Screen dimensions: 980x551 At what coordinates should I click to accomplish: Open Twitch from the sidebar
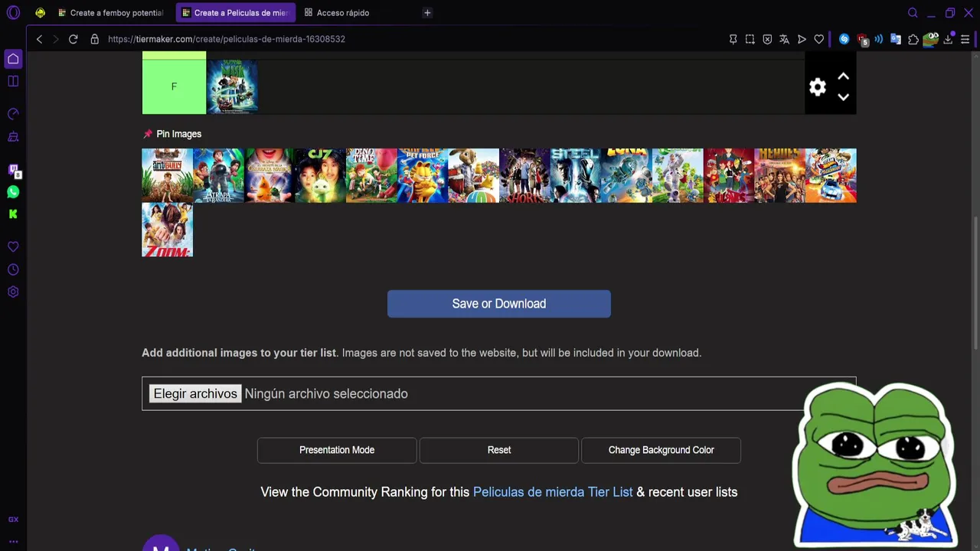13,170
